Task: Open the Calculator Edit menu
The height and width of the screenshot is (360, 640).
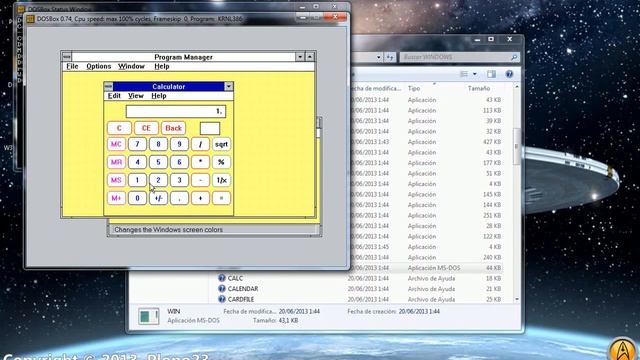Action: (114, 96)
